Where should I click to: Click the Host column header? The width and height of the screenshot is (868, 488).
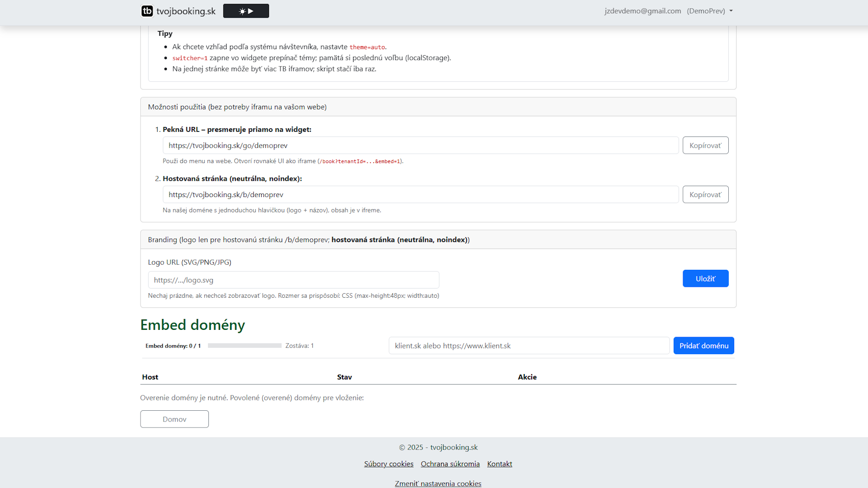150,377
